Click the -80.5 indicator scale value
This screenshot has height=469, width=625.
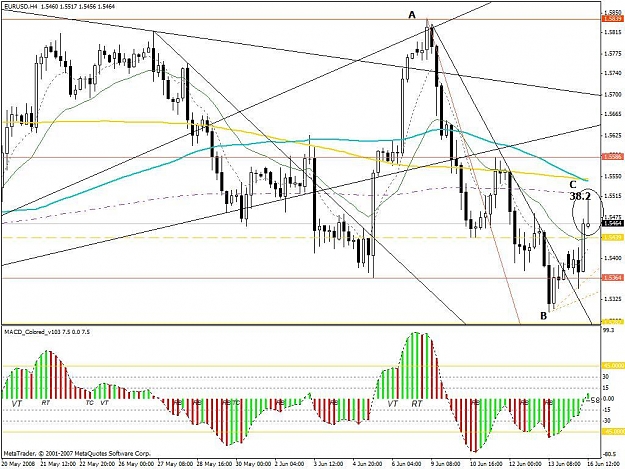(x=609, y=454)
